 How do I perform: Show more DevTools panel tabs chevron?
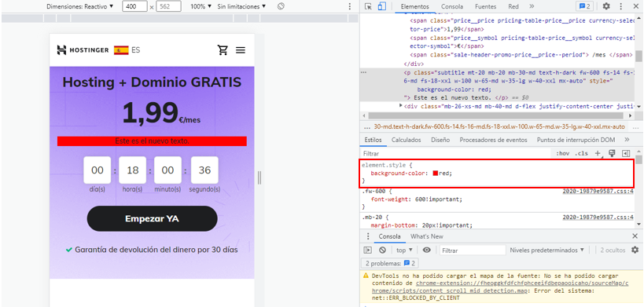coord(532,6)
